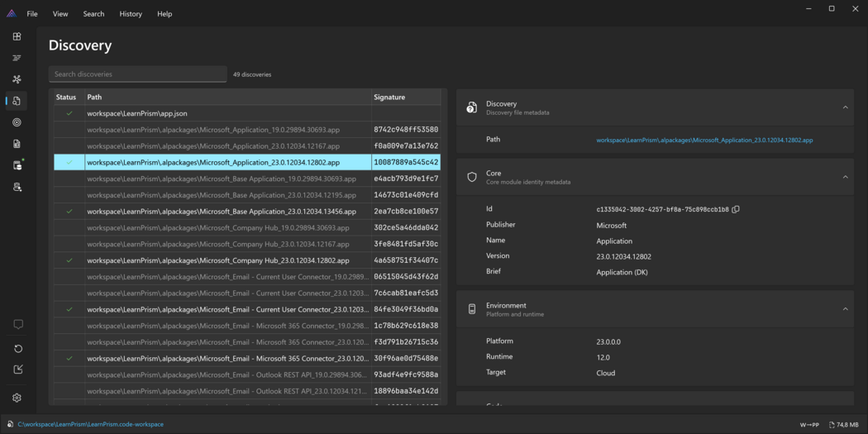This screenshot has height=434, width=868.
Task: Select Microsoft_Base Application_23.0.12034.12195.app row
Action: pyautogui.click(x=247, y=195)
